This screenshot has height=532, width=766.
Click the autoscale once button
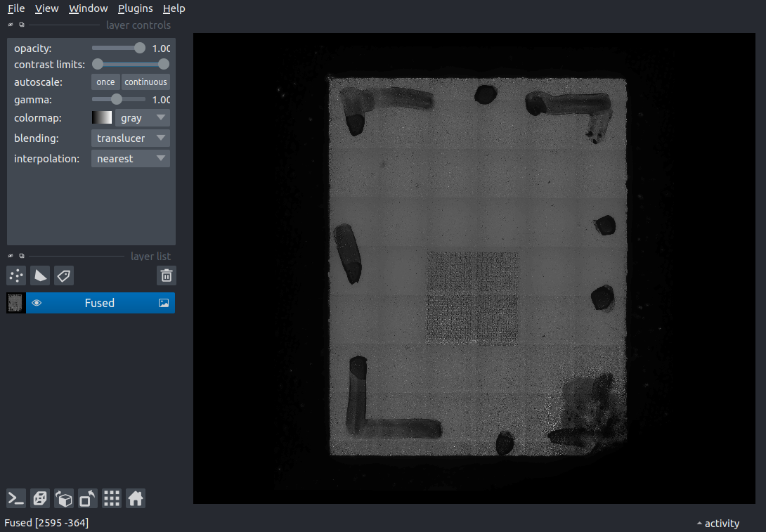[x=105, y=82]
